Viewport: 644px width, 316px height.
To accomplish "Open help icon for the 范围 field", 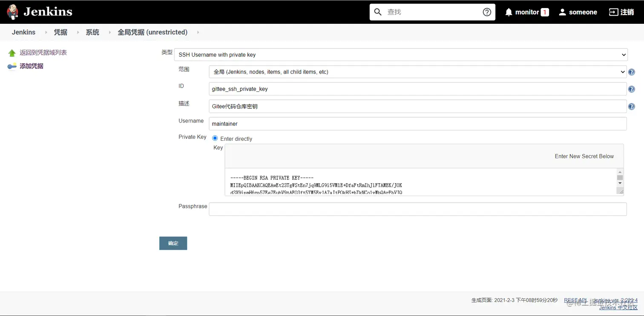I will click(632, 72).
